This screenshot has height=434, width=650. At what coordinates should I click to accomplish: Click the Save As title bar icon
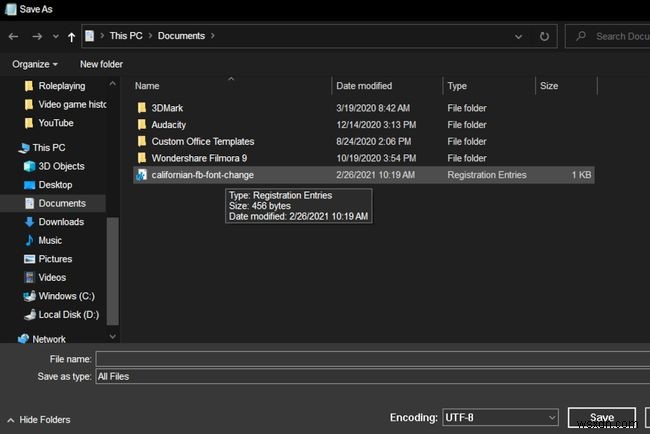pos(10,9)
